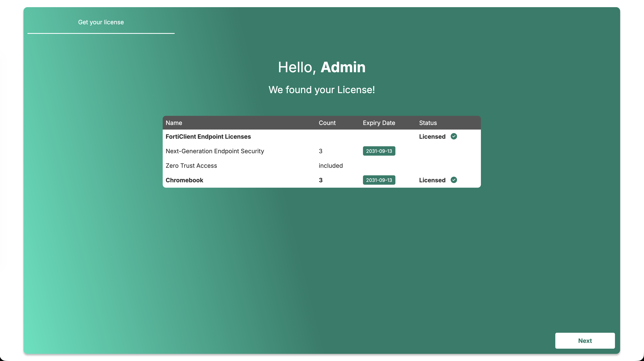Click the Next-Generation Endpoint Security expiry date badge
Viewport: 644px width, 361px height.
pos(379,151)
